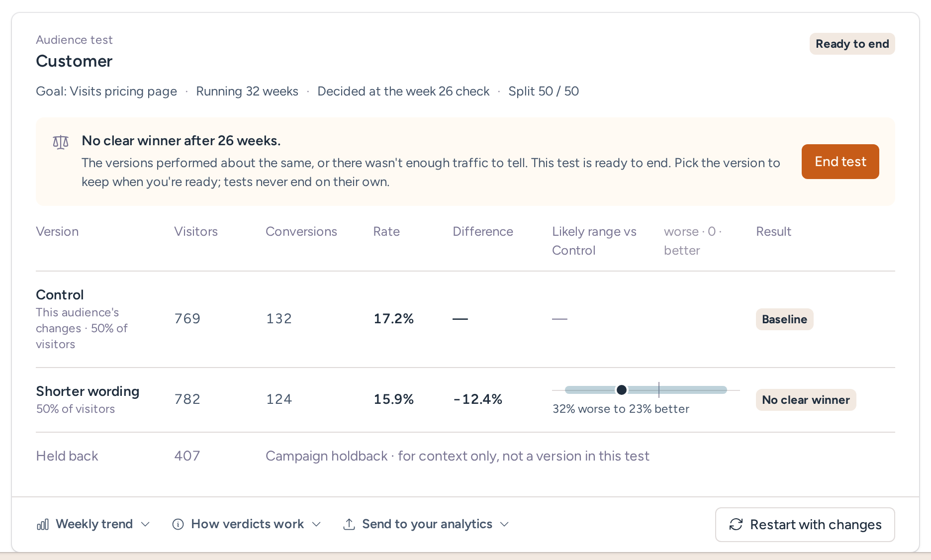Click the upload icon beside Send to your analytics
The width and height of the screenshot is (931, 560).
(x=349, y=524)
